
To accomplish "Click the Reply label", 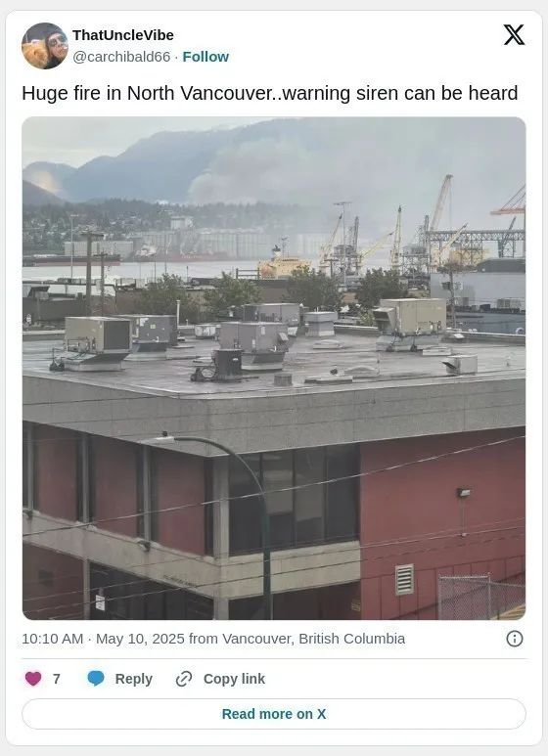I will pos(134,679).
